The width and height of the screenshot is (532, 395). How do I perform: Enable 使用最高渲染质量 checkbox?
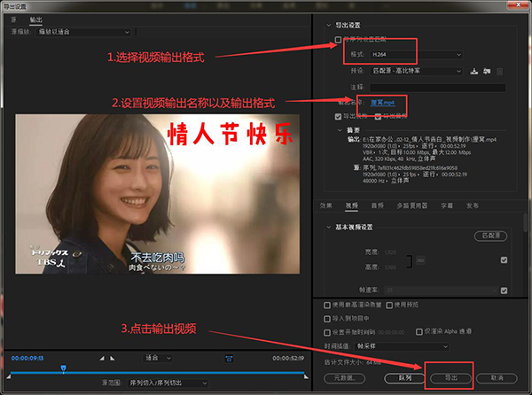coord(327,306)
